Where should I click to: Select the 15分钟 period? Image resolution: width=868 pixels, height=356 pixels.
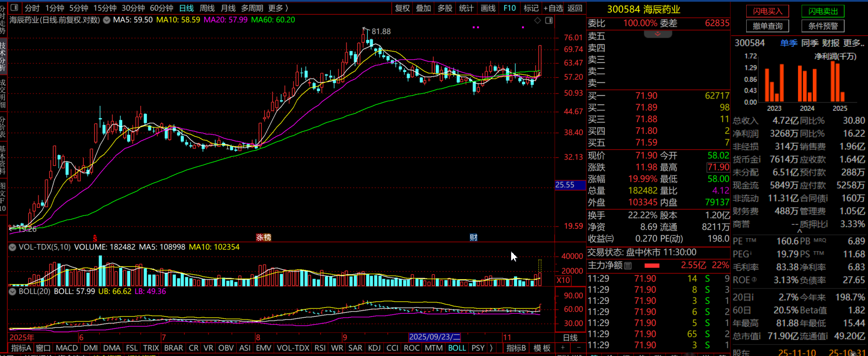click(x=105, y=8)
